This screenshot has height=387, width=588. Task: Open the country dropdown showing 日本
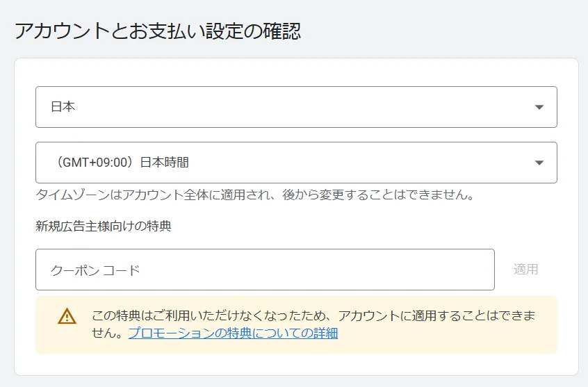point(296,107)
